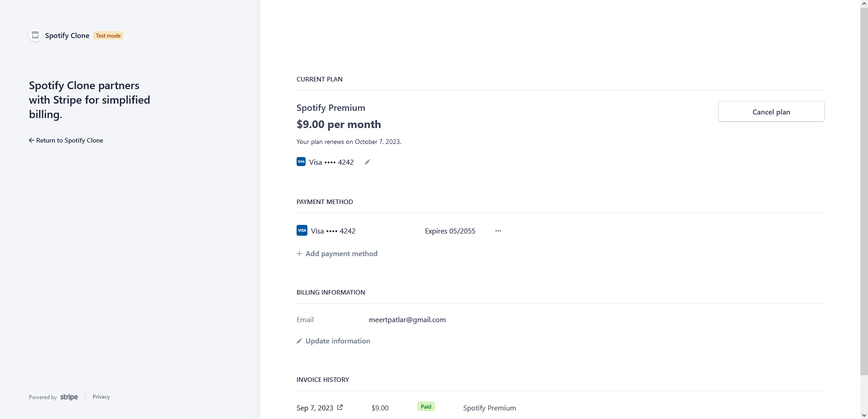Click the $9.00 invoice amount

click(x=380, y=408)
